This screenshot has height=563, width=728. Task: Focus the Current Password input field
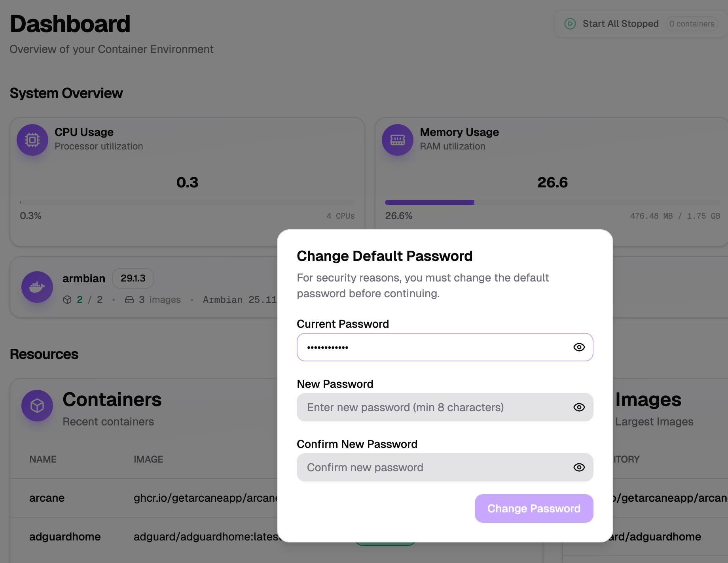(445, 347)
